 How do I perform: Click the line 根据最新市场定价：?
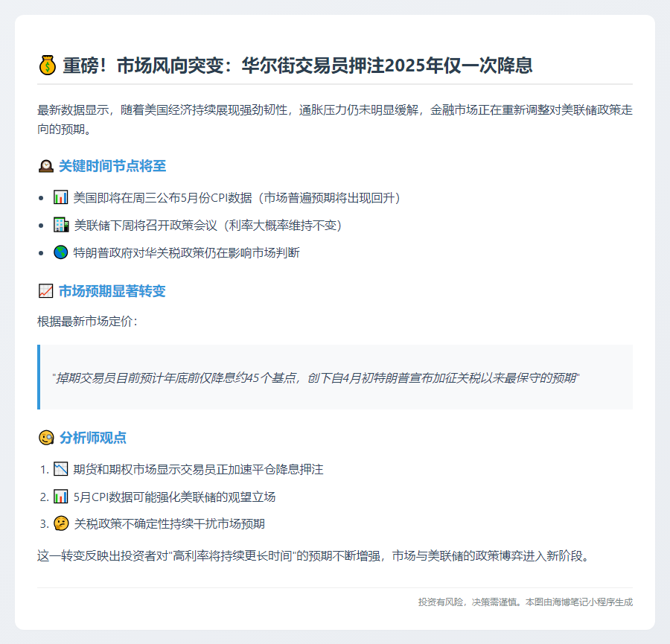click(88, 322)
